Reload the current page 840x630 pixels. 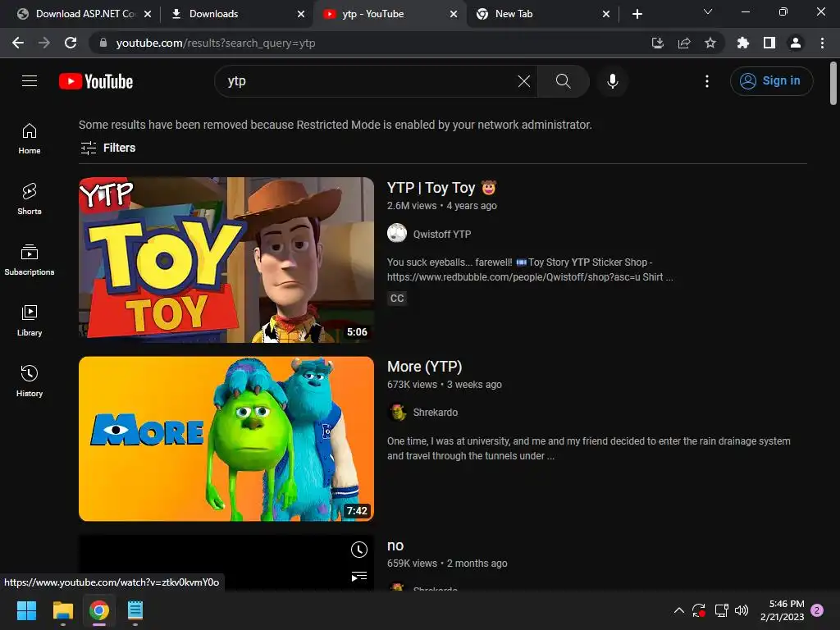(71, 43)
